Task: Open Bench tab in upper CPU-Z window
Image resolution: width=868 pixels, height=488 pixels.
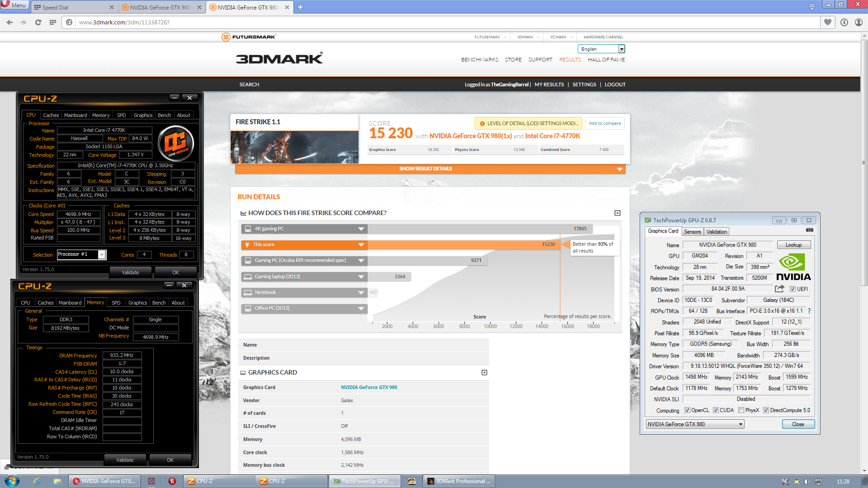Action: 164,115
